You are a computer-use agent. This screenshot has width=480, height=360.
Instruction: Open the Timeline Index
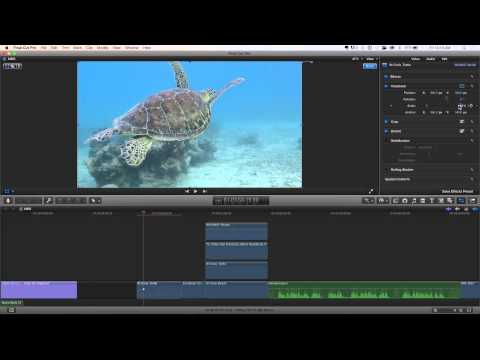click(x=11, y=310)
